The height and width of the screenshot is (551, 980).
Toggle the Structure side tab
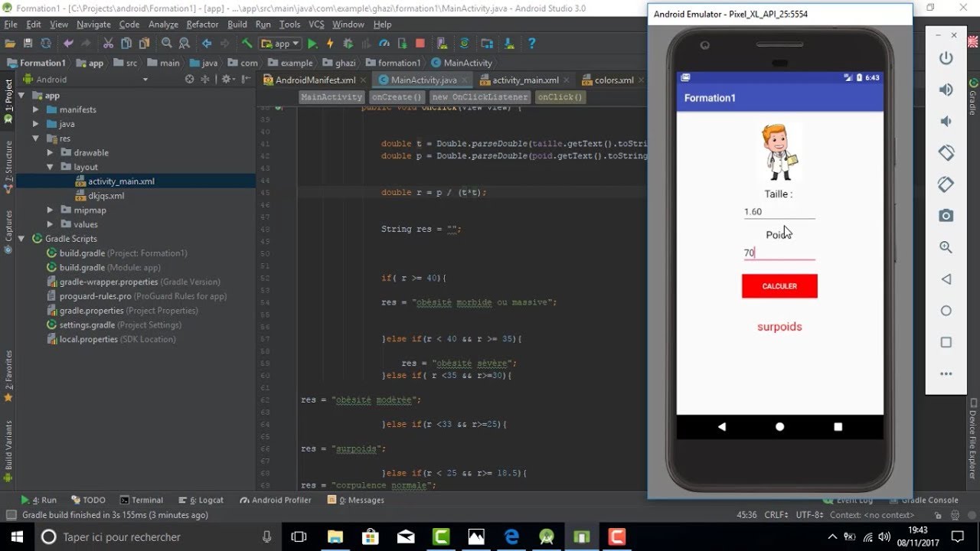(8, 167)
